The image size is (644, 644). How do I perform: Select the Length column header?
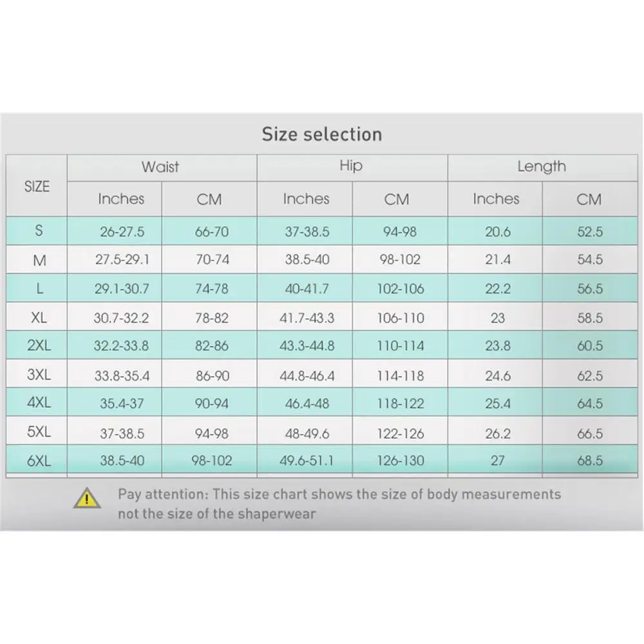click(542, 167)
